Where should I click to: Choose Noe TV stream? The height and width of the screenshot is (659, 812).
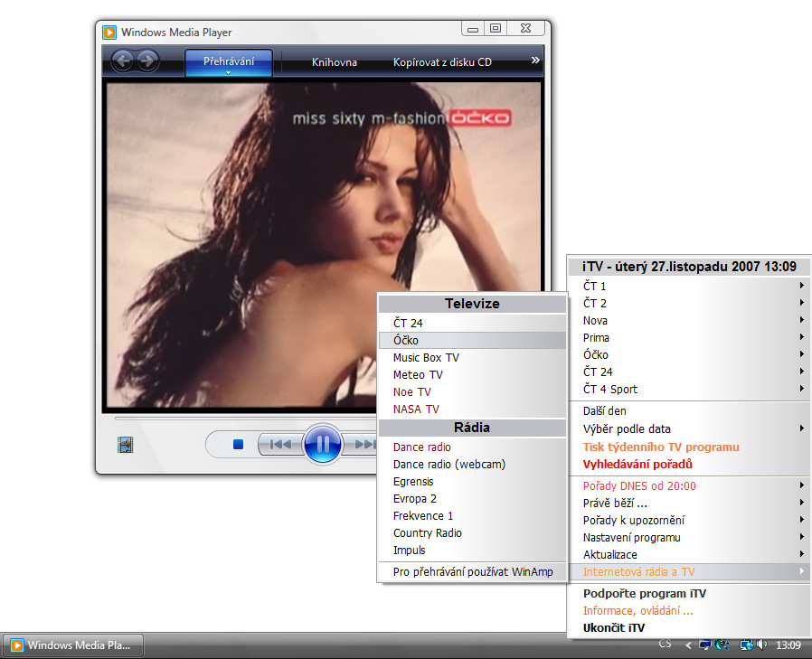(472, 392)
